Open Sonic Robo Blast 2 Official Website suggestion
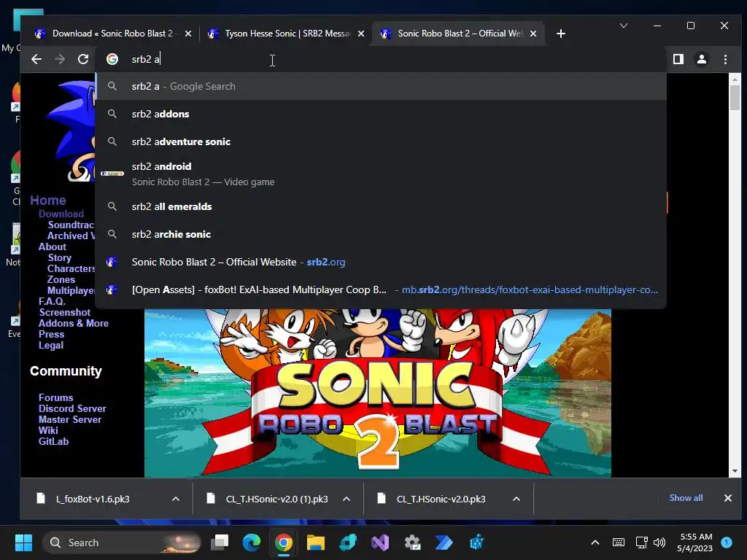Screen dimensions: 747x560 point(381,262)
